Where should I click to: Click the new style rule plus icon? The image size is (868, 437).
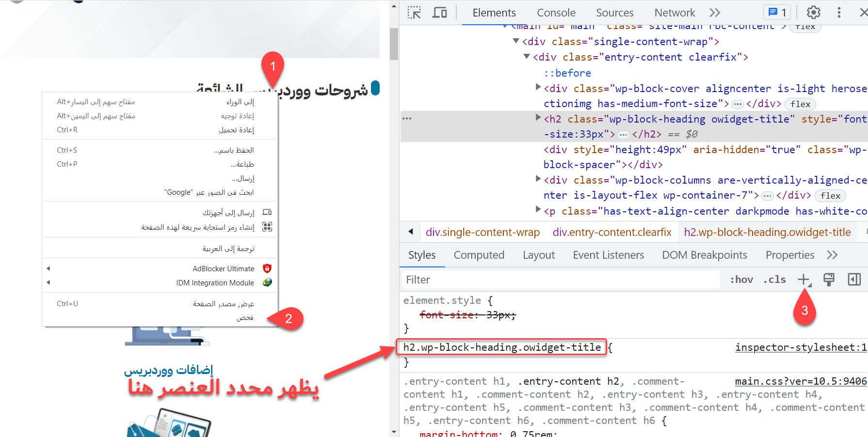804,280
